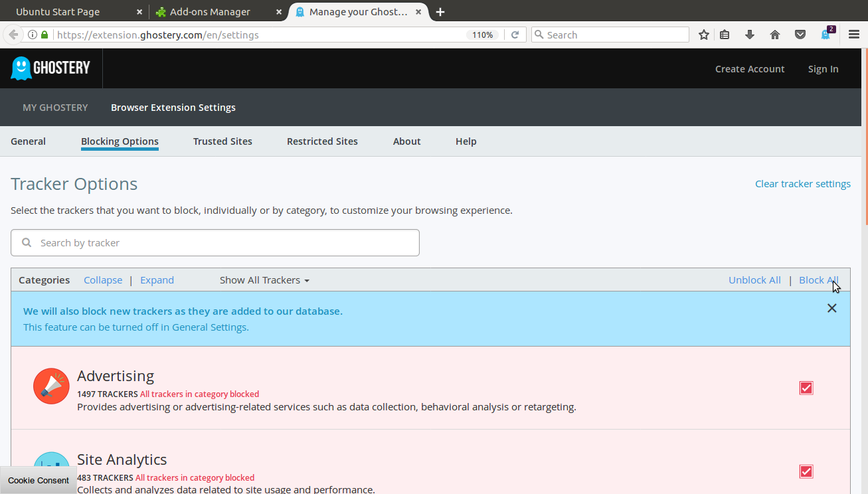Click Create Account link

click(x=750, y=69)
